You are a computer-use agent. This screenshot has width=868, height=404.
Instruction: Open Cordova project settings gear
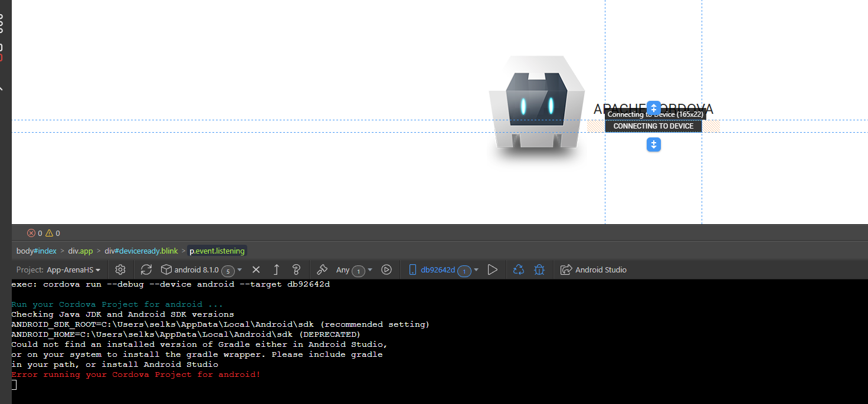[x=120, y=270]
